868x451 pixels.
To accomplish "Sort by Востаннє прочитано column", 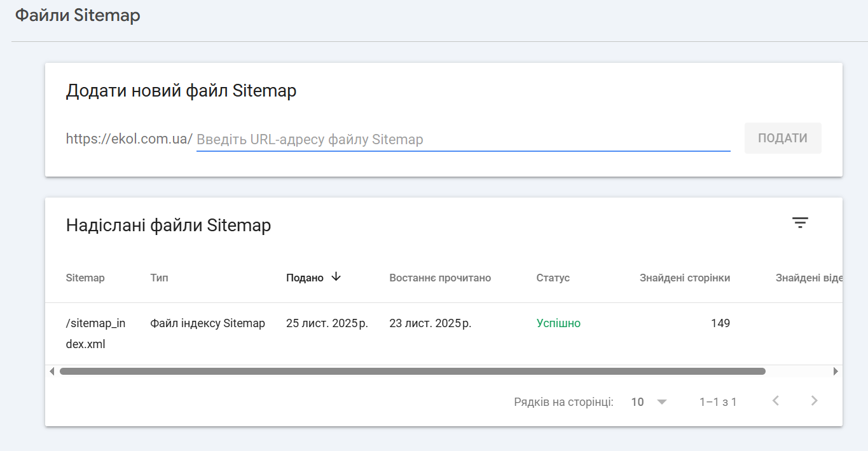I will pyautogui.click(x=440, y=278).
